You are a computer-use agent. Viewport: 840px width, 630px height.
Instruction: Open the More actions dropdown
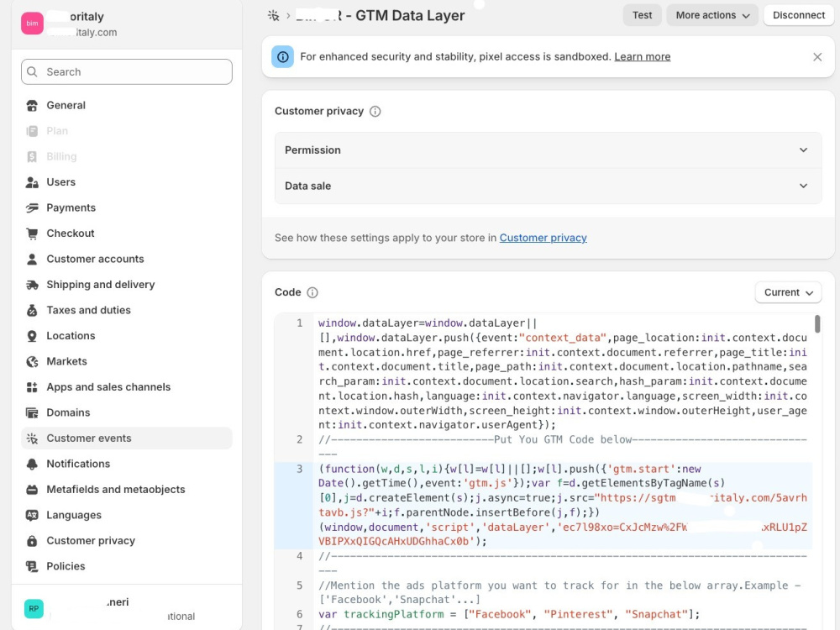click(x=712, y=15)
